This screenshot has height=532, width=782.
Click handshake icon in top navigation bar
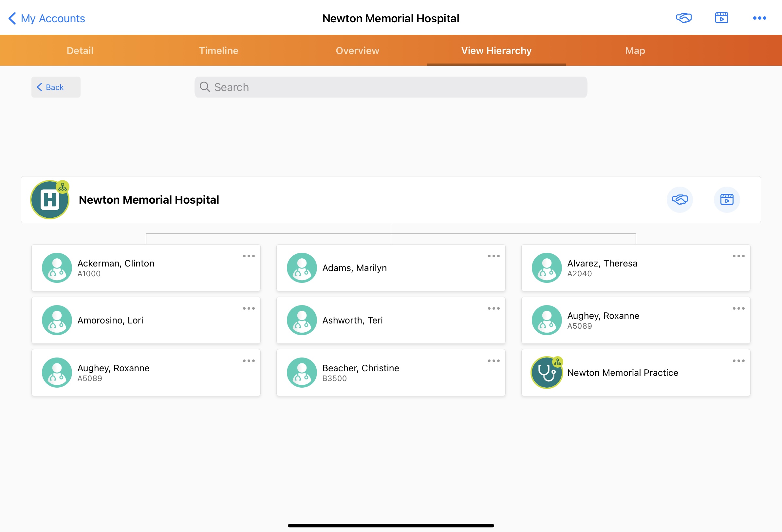pos(683,18)
